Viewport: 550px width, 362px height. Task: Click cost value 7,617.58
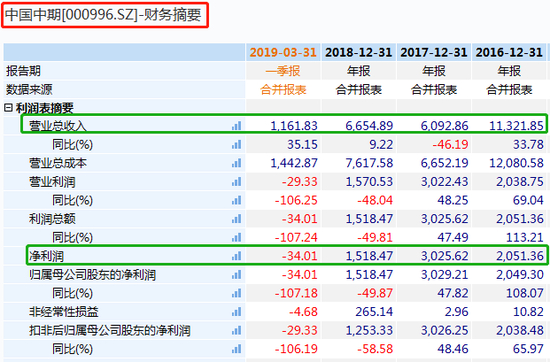369,163
